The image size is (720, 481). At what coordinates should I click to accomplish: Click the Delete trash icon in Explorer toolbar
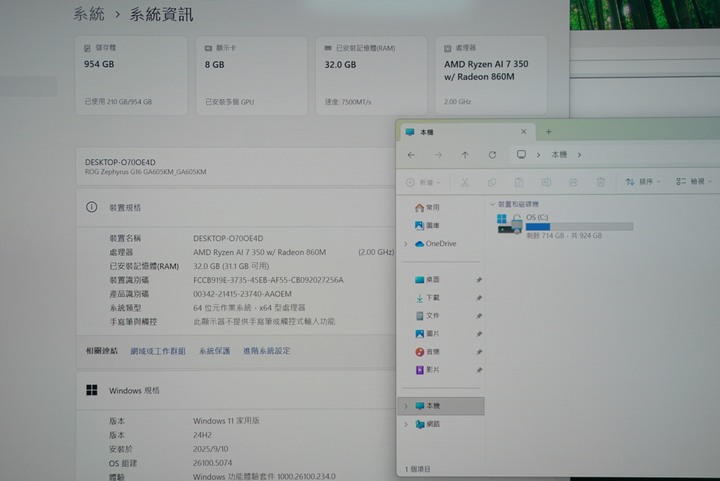coord(601,182)
